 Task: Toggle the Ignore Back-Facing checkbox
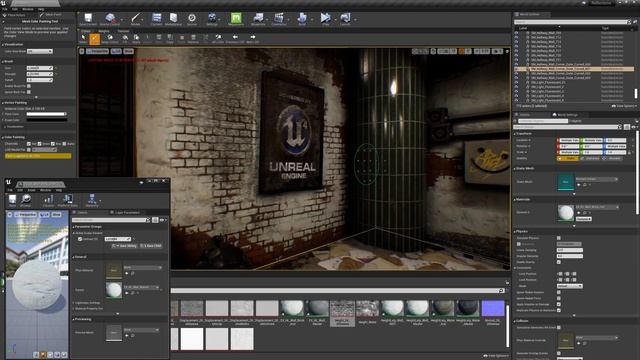tap(29, 92)
